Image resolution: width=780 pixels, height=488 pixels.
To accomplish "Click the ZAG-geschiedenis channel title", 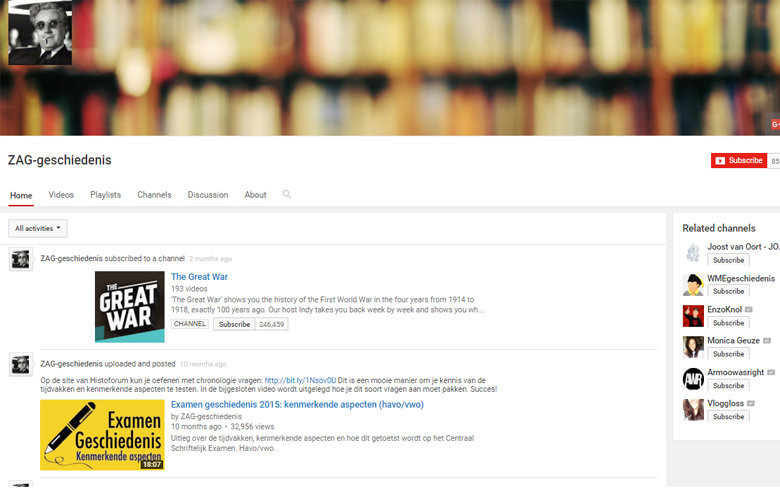I will click(x=60, y=160).
